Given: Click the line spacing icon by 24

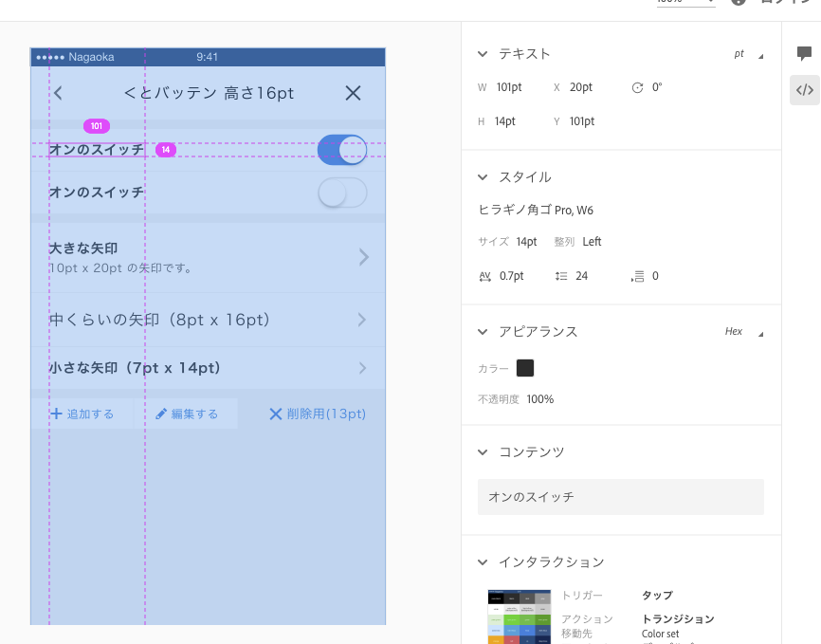Looking at the screenshot, I should tap(561, 276).
